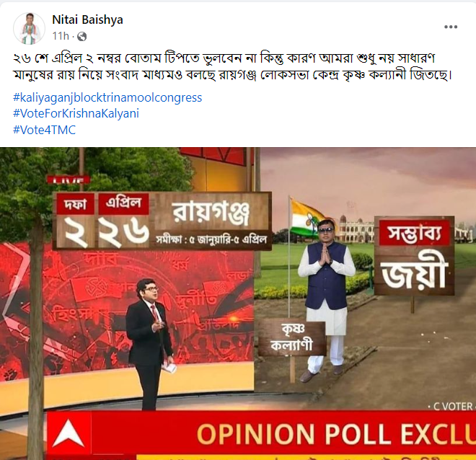Click the red LIVE badge in image
The image size is (476, 460).
pos(69,180)
